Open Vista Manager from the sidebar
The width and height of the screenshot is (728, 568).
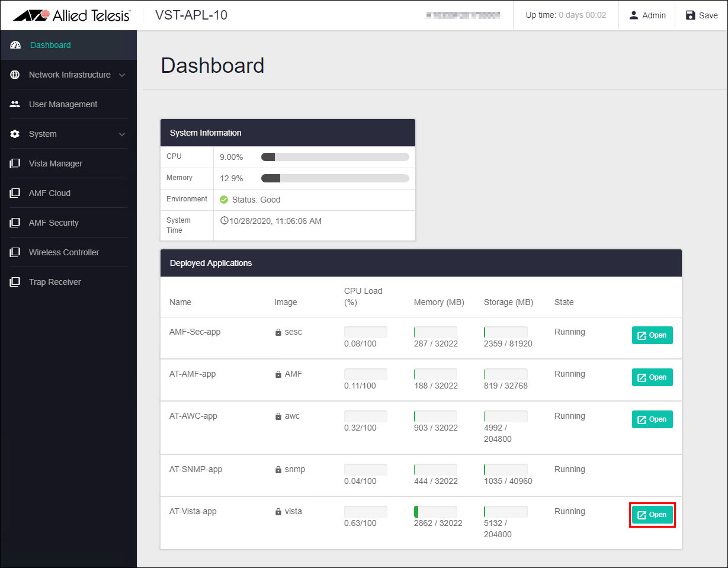(56, 163)
